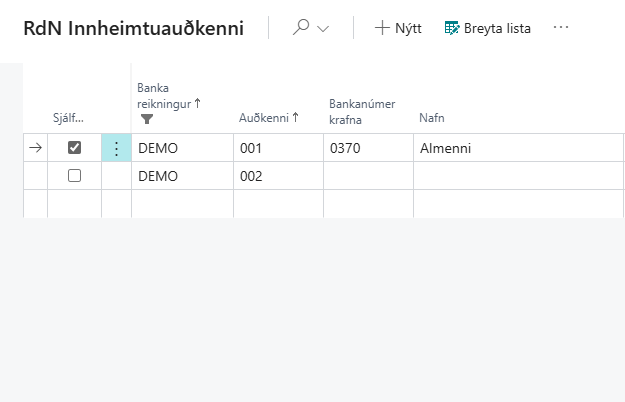Screen dimensions: 625x402
Task: Open the more options ellipsis menu
Action: click(561, 28)
